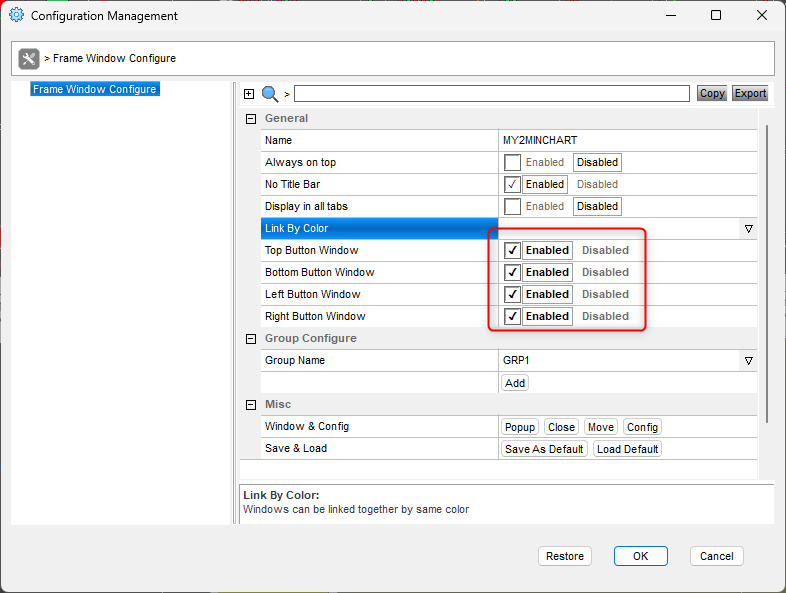Set Display in all tabs to Disabled

click(x=597, y=207)
